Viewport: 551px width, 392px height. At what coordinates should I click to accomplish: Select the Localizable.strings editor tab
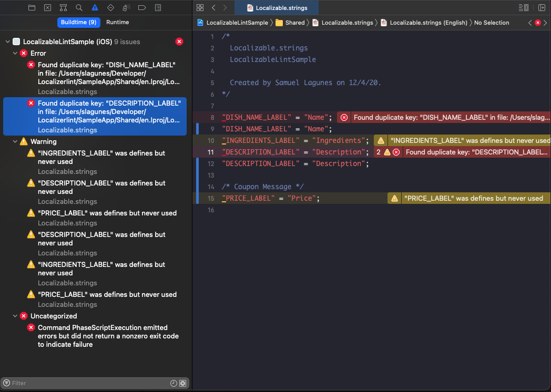(x=277, y=8)
